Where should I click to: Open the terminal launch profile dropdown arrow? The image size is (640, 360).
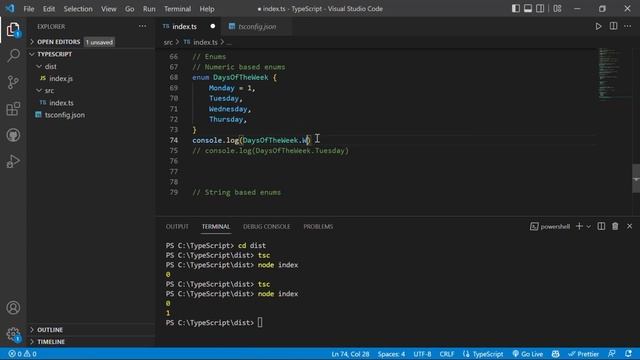pos(589,227)
